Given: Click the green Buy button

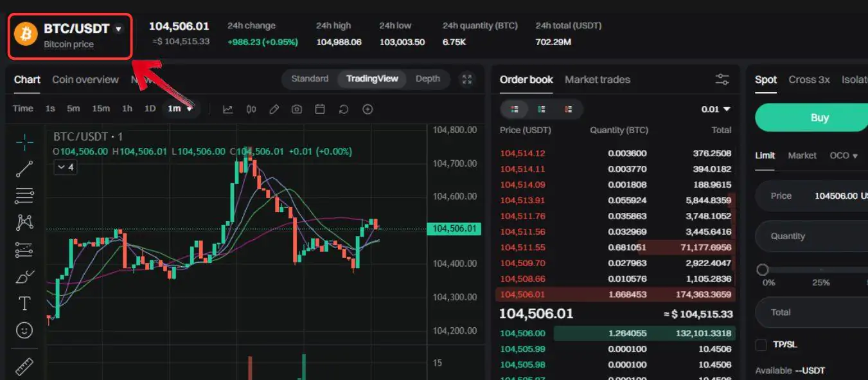Looking at the screenshot, I should [x=811, y=118].
